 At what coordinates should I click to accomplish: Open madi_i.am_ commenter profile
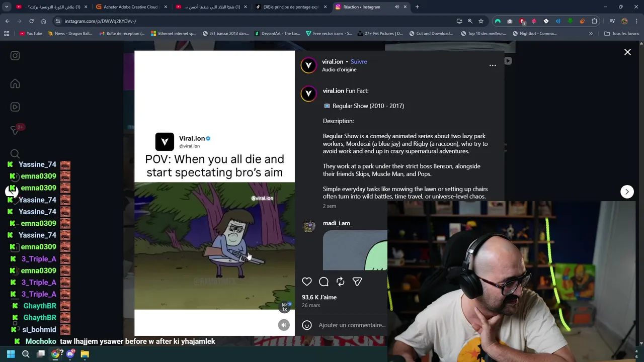[338, 223]
